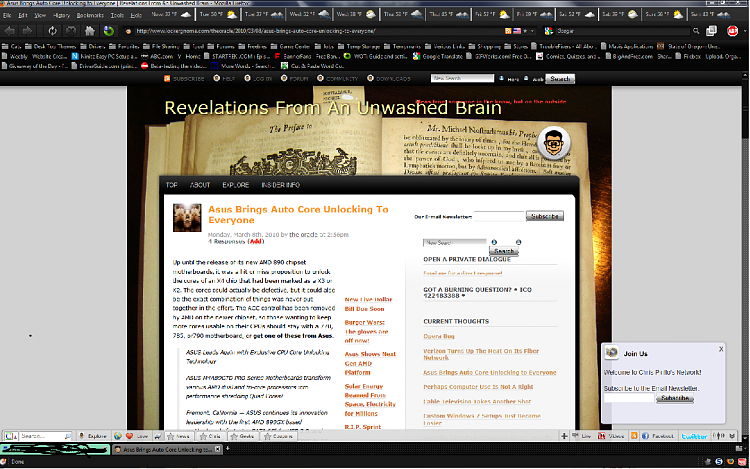This screenshot has height=469, width=750.
Task: Open the address bar star dropdown arrow
Action: 532,31
